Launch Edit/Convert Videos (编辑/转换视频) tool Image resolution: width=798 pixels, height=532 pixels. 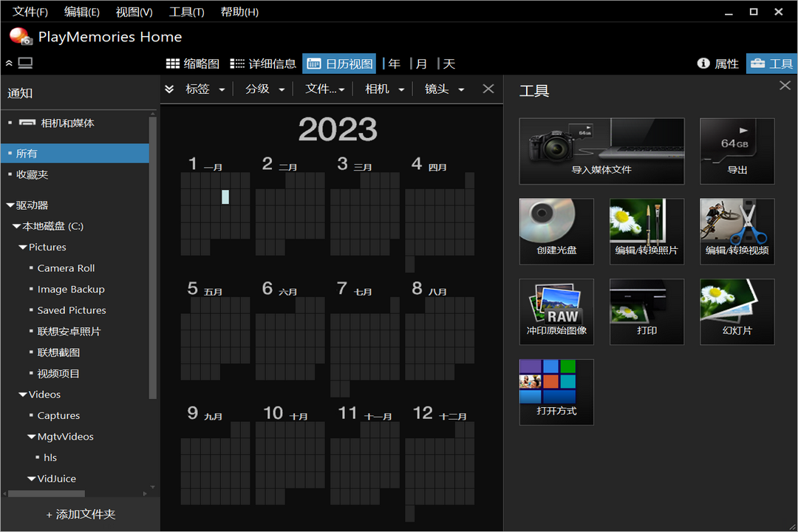[x=737, y=231]
